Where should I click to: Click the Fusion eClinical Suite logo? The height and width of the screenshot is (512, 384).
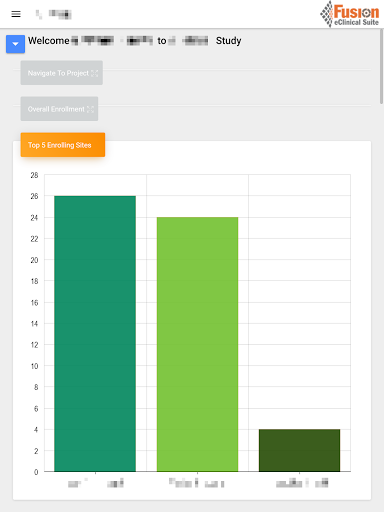click(349, 14)
